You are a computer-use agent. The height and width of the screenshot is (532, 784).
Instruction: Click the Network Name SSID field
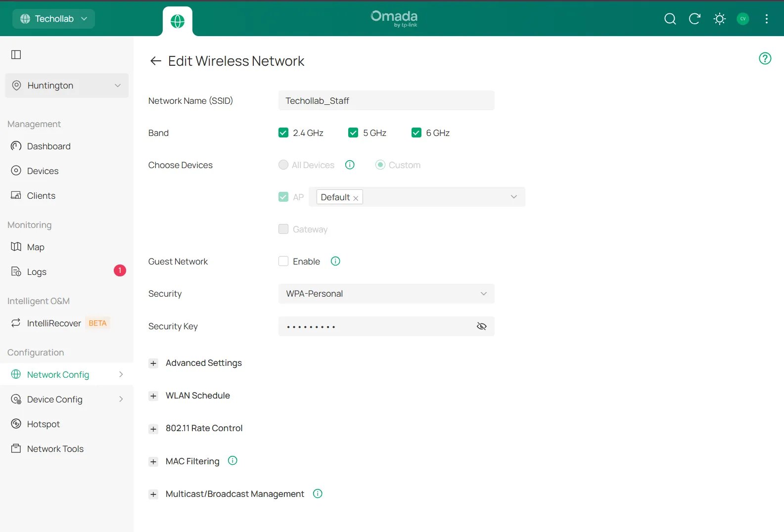[386, 100]
